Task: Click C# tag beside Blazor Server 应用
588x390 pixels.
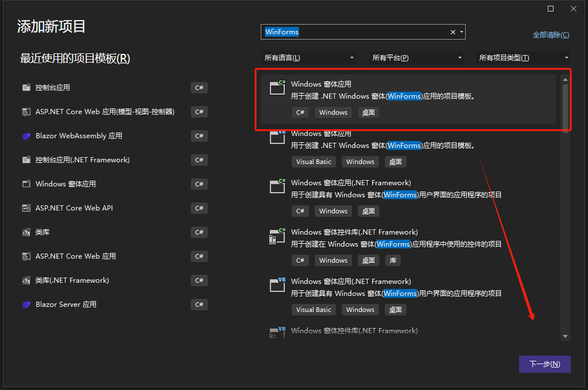Action: (199, 305)
